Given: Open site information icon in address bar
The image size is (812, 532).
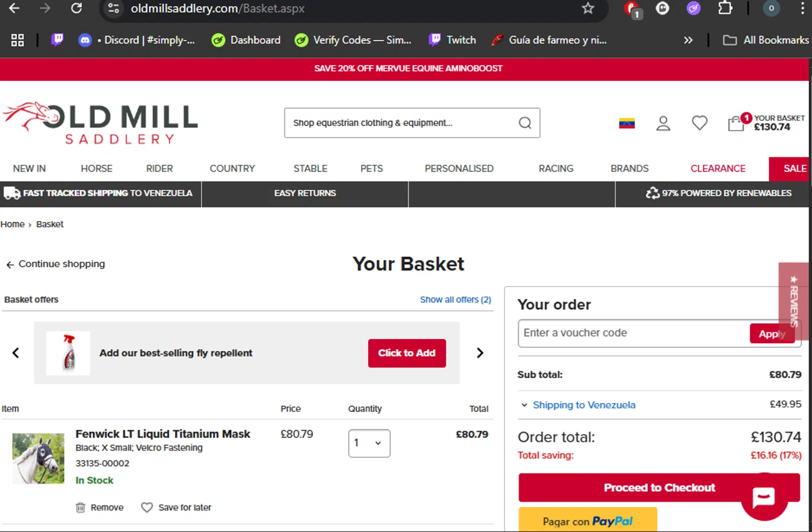Looking at the screenshot, I should click(x=114, y=8).
